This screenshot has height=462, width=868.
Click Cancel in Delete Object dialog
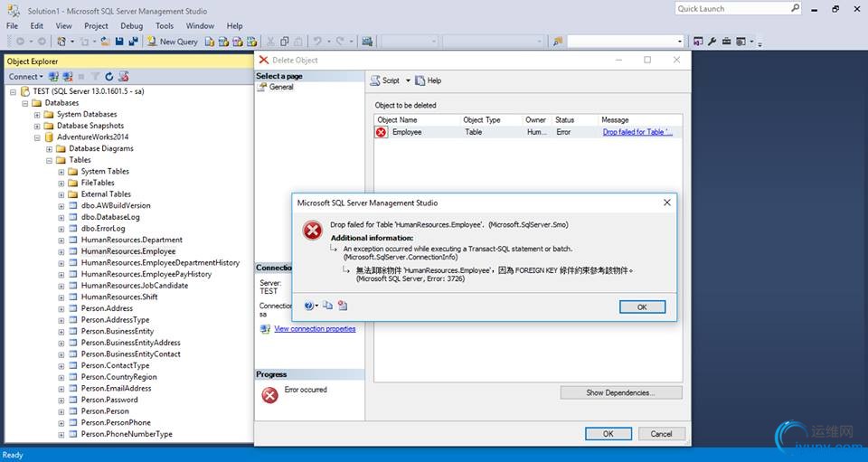661,434
